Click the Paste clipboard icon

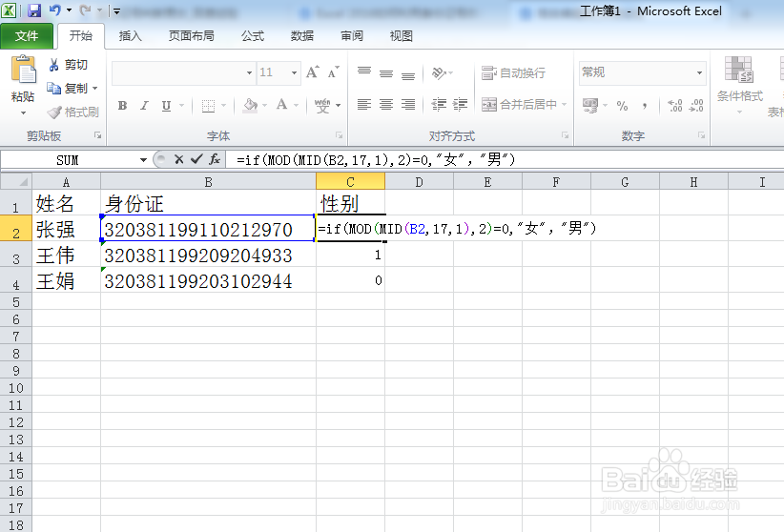(24, 69)
